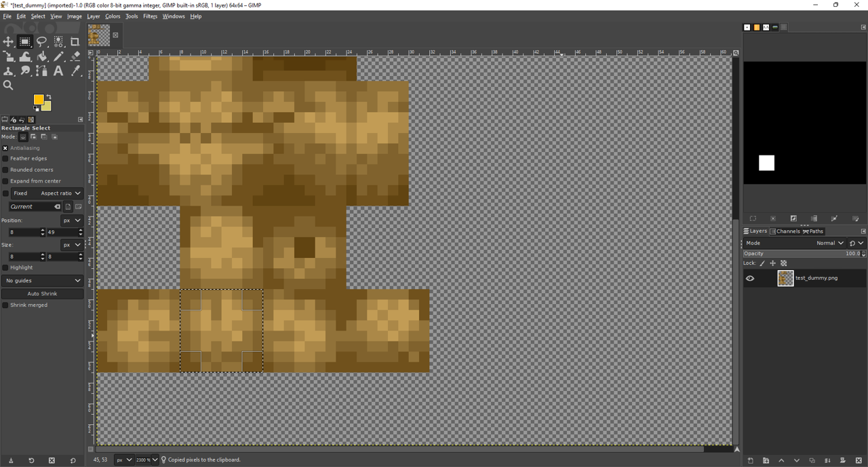
Task: Switch to the Paths tab
Action: pos(813,231)
